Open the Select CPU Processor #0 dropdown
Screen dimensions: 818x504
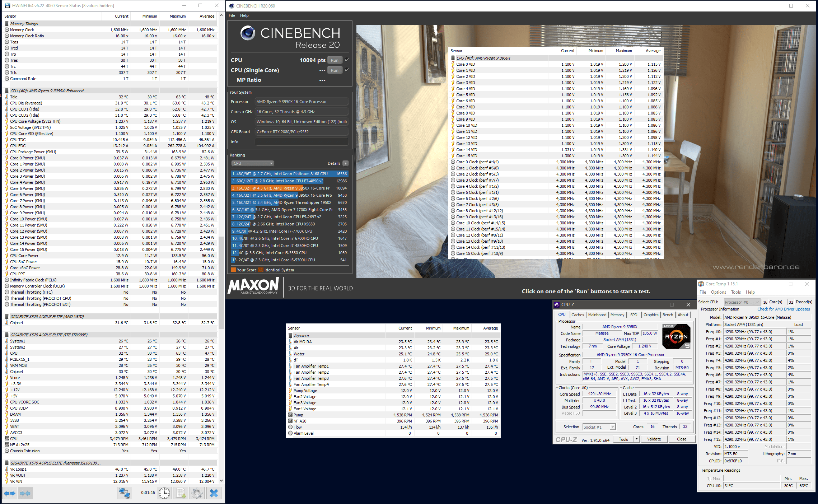click(x=742, y=302)
